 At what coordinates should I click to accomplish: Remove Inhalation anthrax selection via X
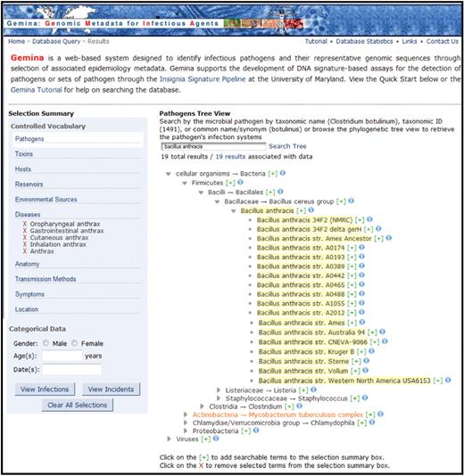point(25,244)
